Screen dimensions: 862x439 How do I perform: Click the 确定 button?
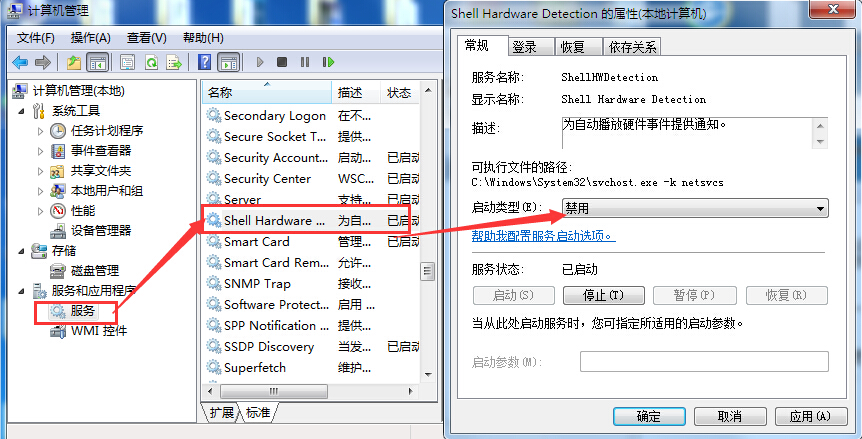point(649,416)
